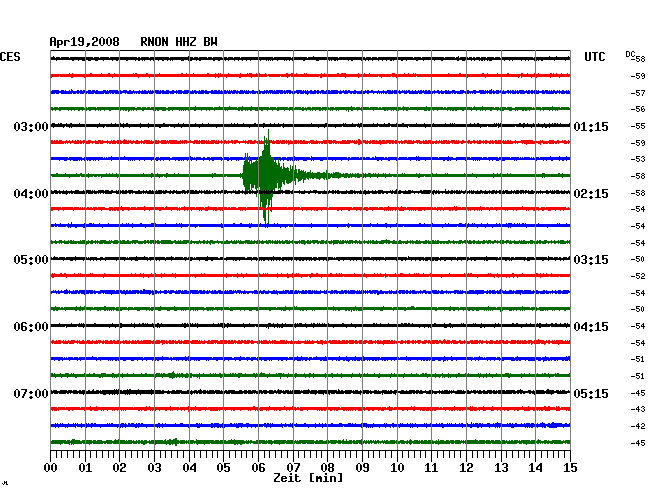Click the large green earthquake waveform burst

267,175
